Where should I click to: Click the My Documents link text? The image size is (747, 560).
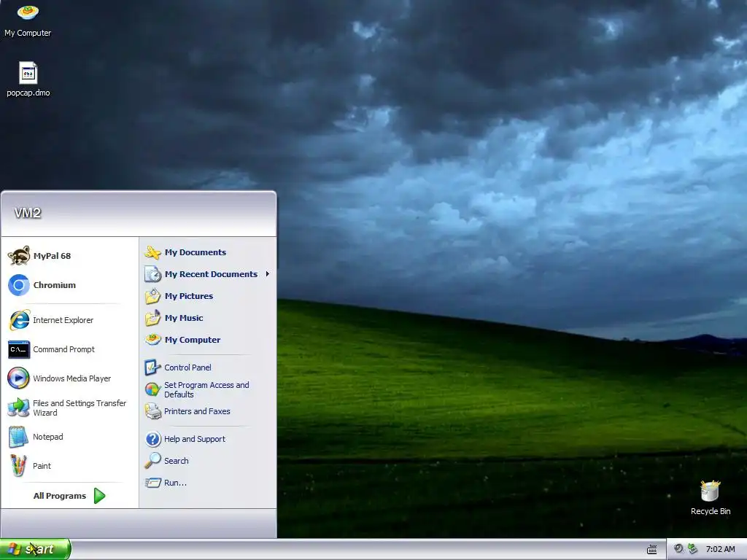point(196,252)
